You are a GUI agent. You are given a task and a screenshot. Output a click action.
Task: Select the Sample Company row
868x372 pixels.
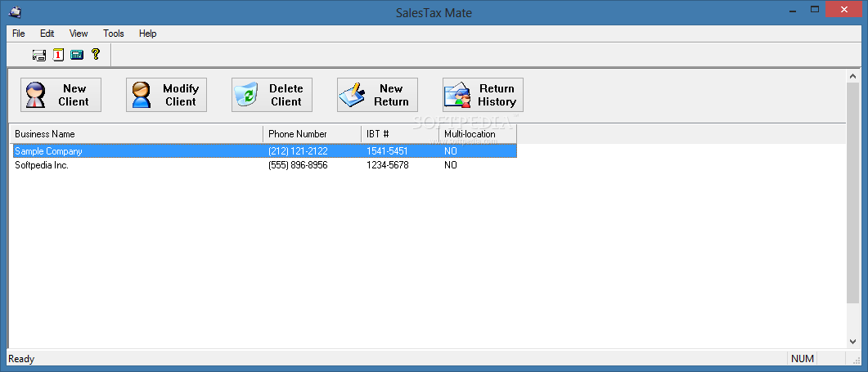[264, 151]
